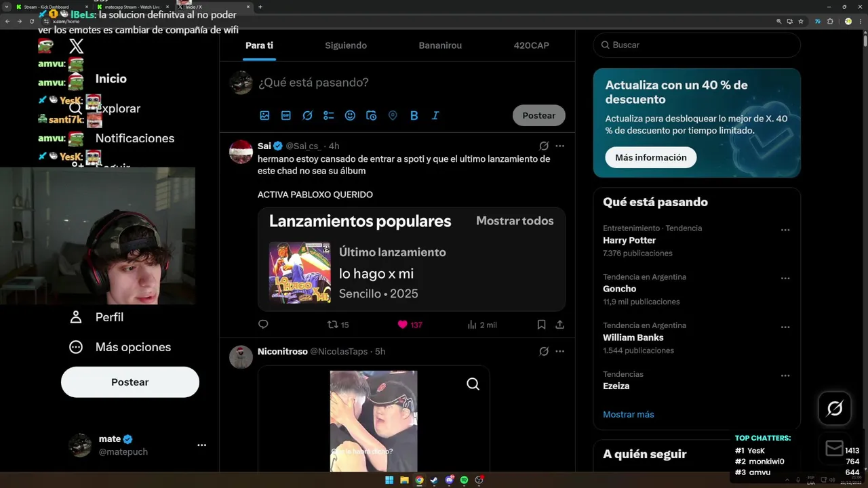Schedule the post with calendar icon
This screenshot has height=488, width=868.
(371, 116)
